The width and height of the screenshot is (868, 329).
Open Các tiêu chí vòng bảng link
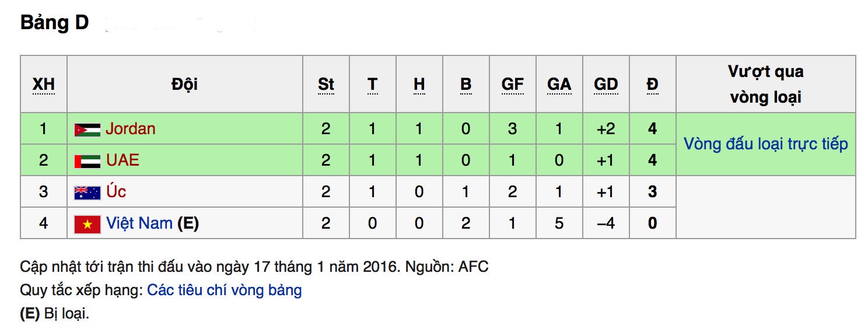pos(225,290)
